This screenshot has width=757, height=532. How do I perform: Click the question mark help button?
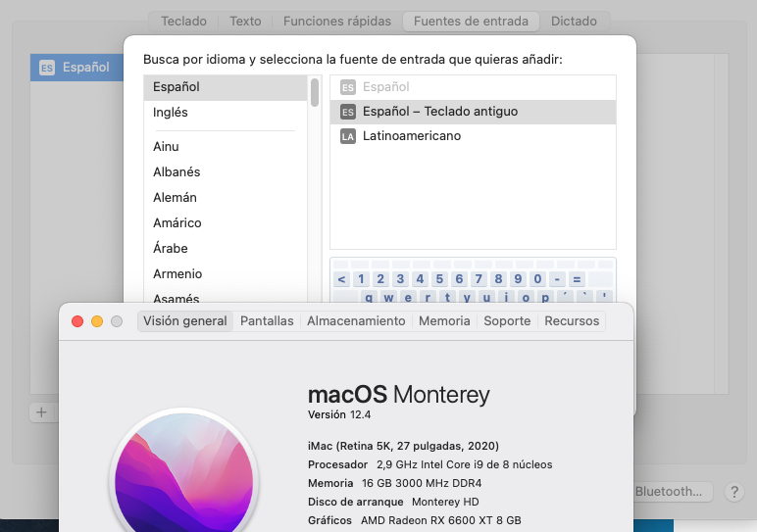click(734, 492)
